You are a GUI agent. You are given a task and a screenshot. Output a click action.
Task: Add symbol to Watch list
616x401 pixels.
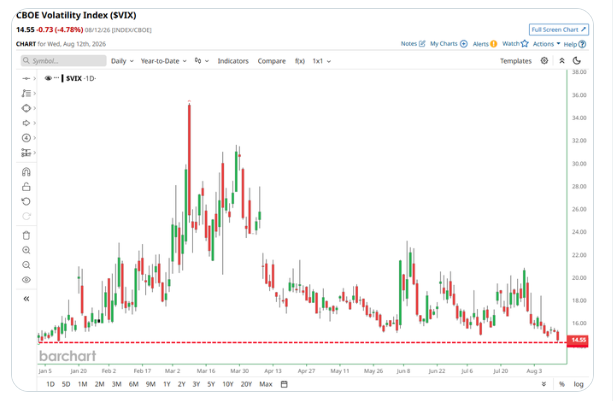click(x=515, y=44)
